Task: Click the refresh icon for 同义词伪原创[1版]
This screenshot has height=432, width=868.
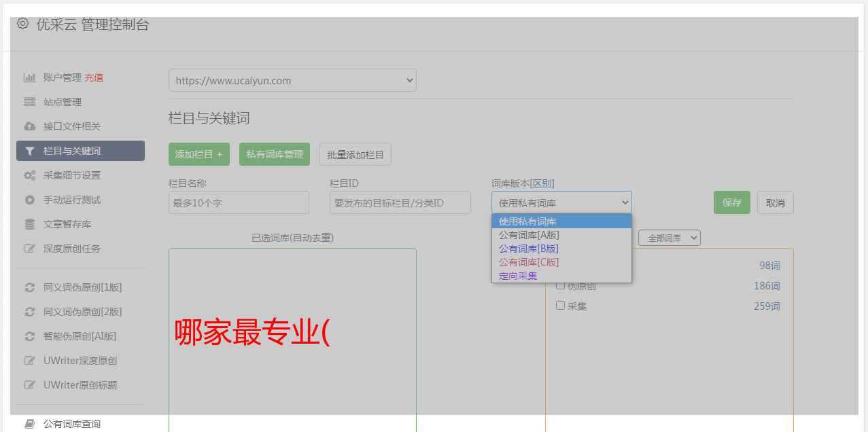Action: [x=29, y=287]
